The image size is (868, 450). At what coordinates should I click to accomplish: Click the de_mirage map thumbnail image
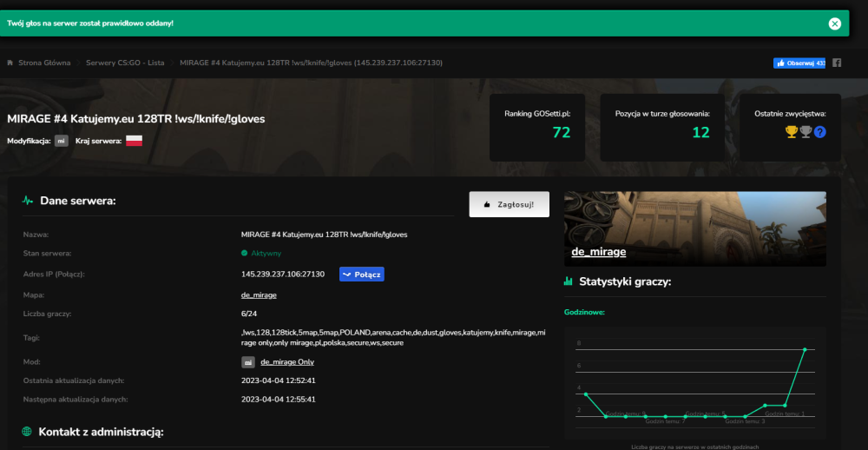[695, 228]
